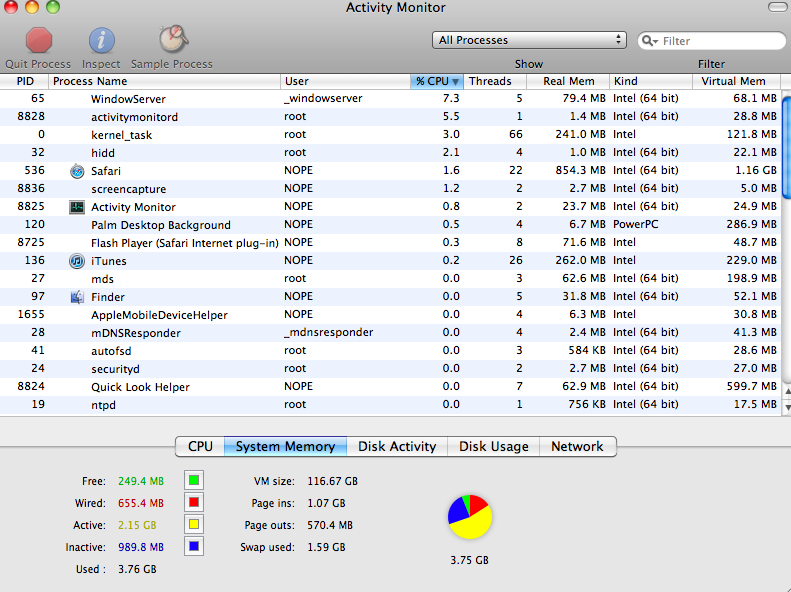791x592 pixels.
Task: Sort by Kind column header
Action: pyautogui.click(x=651, y=81)
